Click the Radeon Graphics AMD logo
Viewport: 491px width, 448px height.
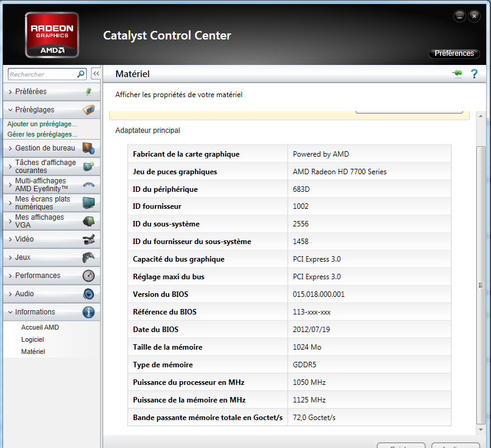(52, 35)
